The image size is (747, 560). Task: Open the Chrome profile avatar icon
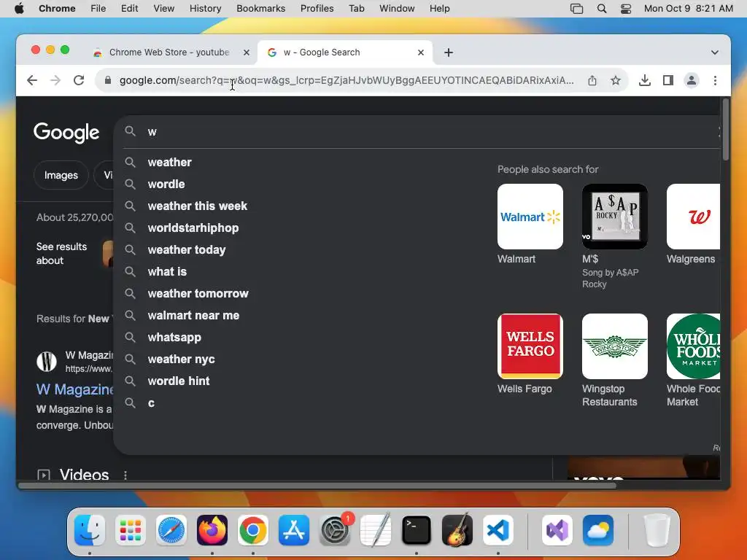click(692, 80)
